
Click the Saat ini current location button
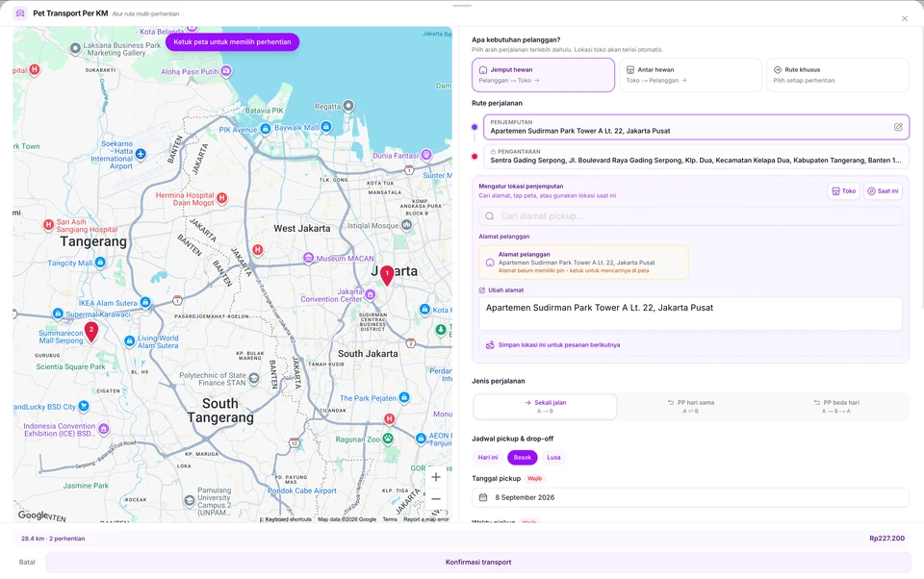tap(883, 190)
